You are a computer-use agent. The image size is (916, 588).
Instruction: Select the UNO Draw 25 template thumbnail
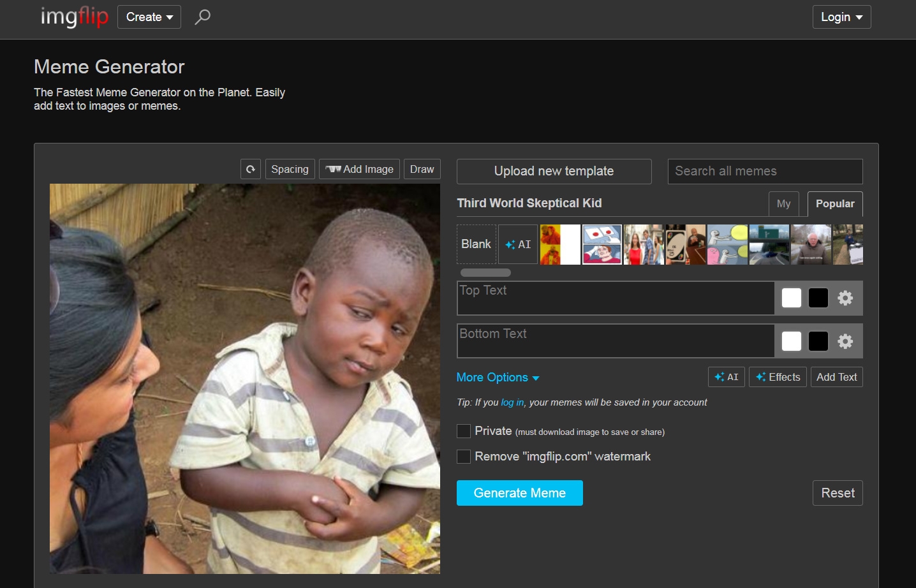[686, 244]
